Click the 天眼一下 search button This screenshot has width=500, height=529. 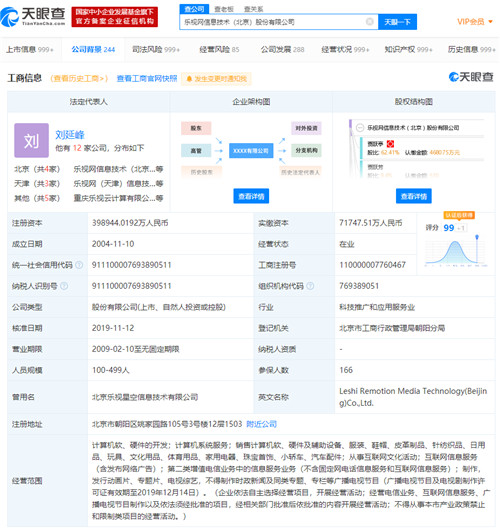397,22
